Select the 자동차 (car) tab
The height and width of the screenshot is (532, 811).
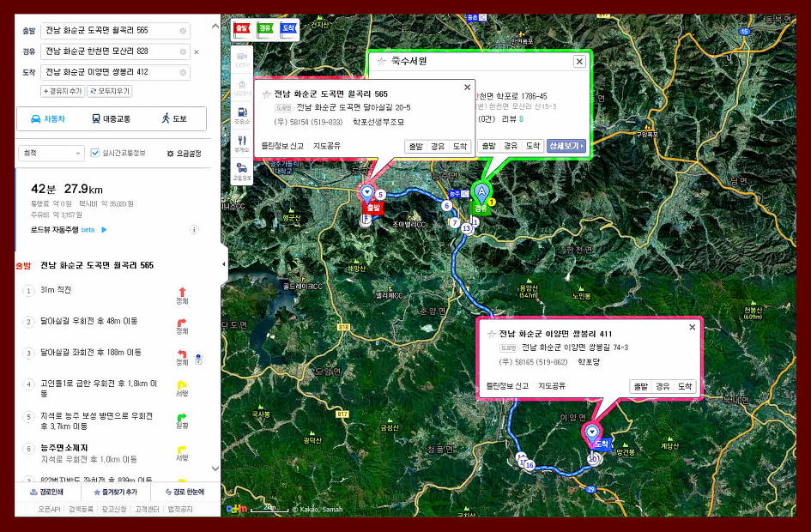point(48,119)
